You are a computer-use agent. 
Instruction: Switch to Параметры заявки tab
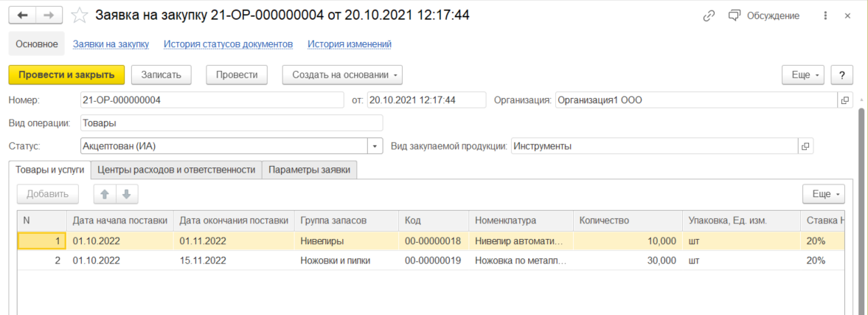310,170
